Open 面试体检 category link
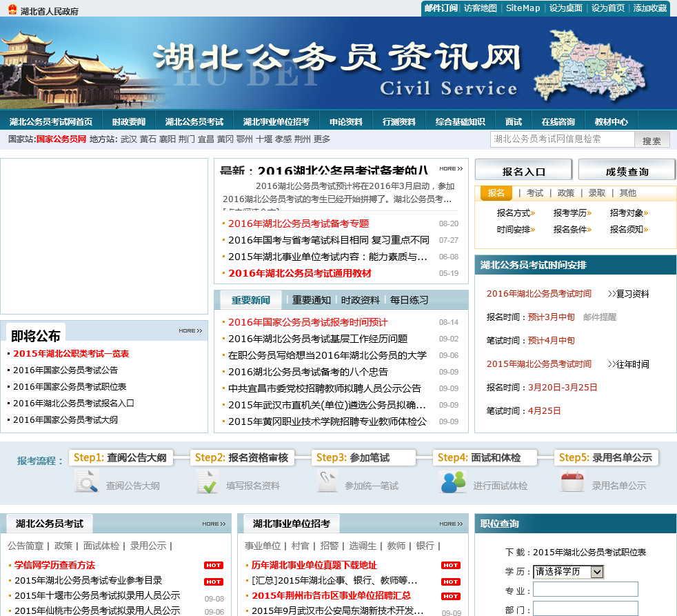677x616 pixels. pyautogui.click(x=101, y=546)
